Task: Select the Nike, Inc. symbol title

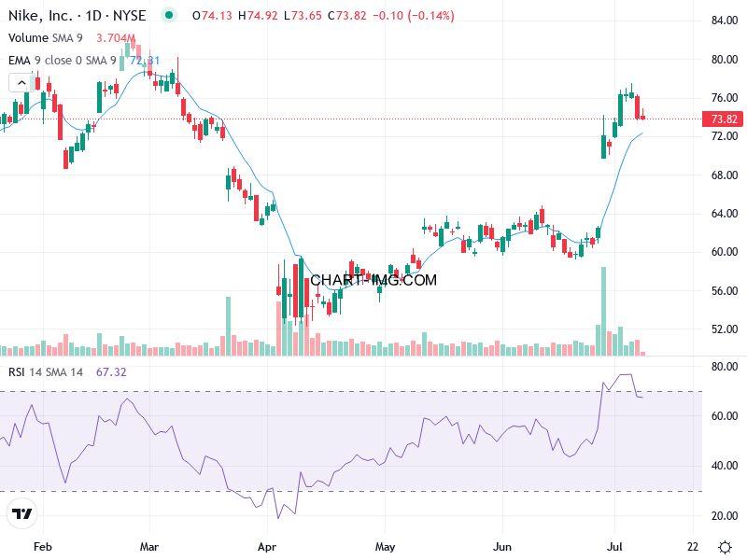Action: (77, 16)
